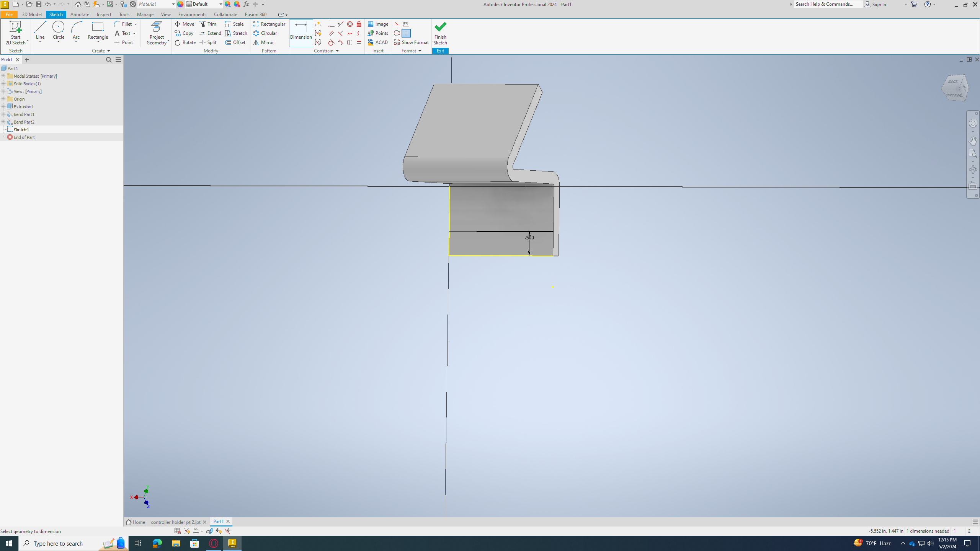
Task: Click the Save icon in quick access toolbar
Action: 39,4
